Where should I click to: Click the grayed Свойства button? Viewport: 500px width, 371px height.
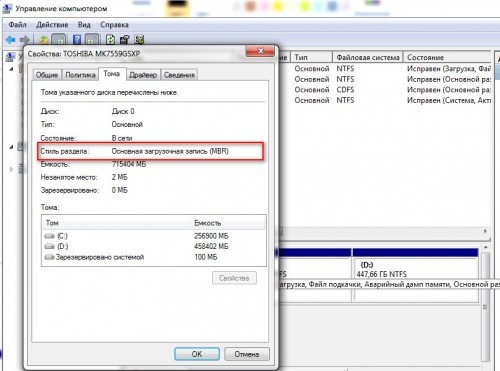click(x=234, y=278)
